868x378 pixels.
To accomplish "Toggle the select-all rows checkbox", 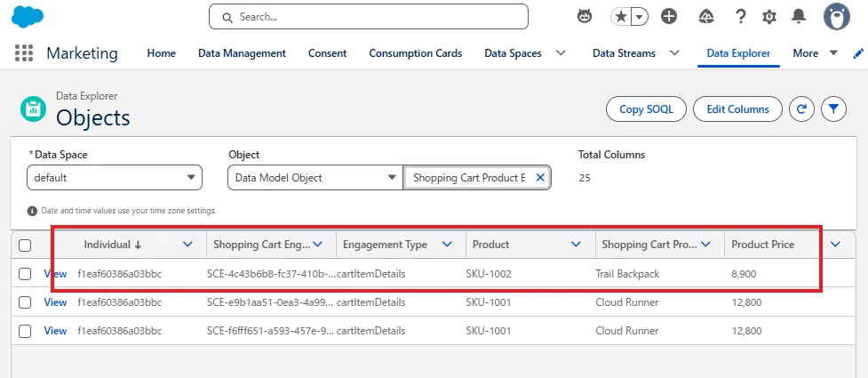I will (x=25, y=245).
